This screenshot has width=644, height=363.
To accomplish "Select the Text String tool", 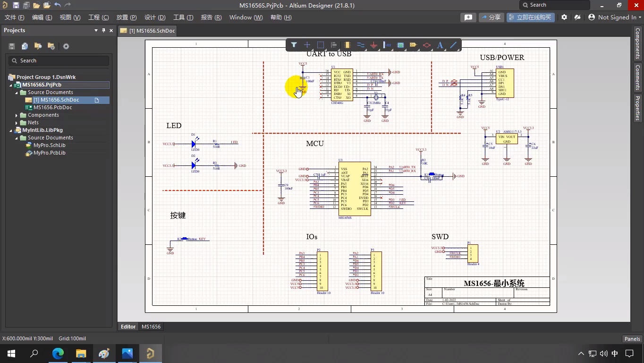I will [440, 45].
